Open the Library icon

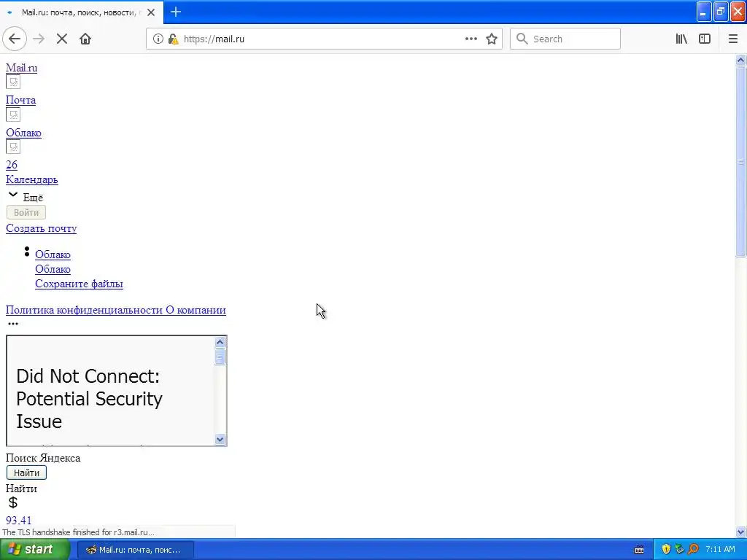click(x=682, y=39)
